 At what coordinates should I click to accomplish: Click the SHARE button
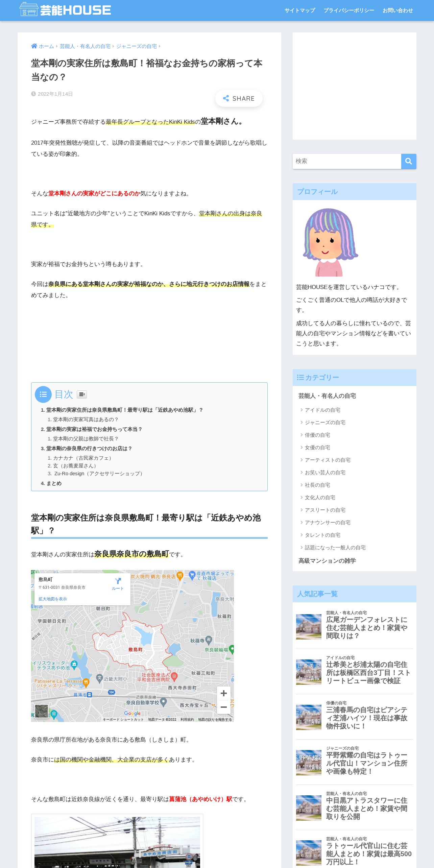coord(239,98)
